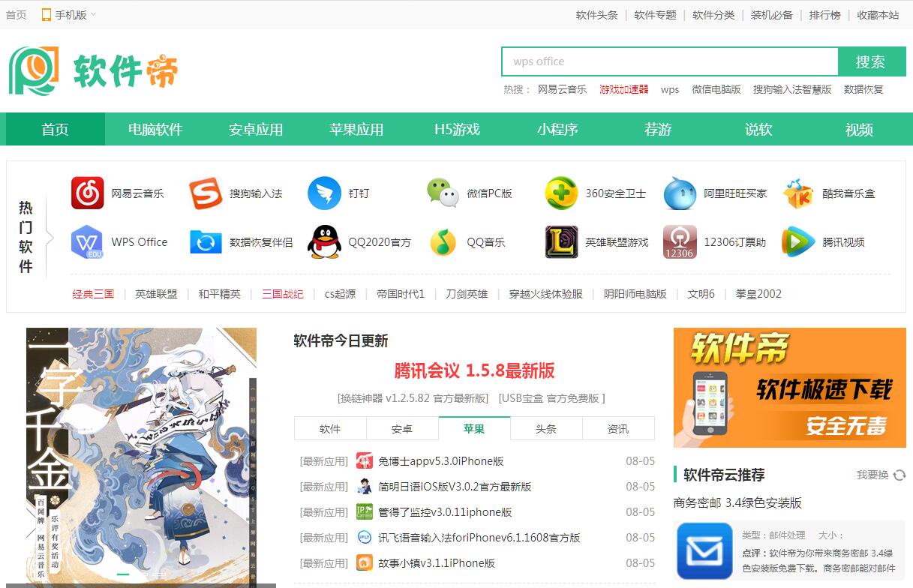Open the Tencent Video (腾讯视频) icon

pyautogui.click(x=798, y=242)
